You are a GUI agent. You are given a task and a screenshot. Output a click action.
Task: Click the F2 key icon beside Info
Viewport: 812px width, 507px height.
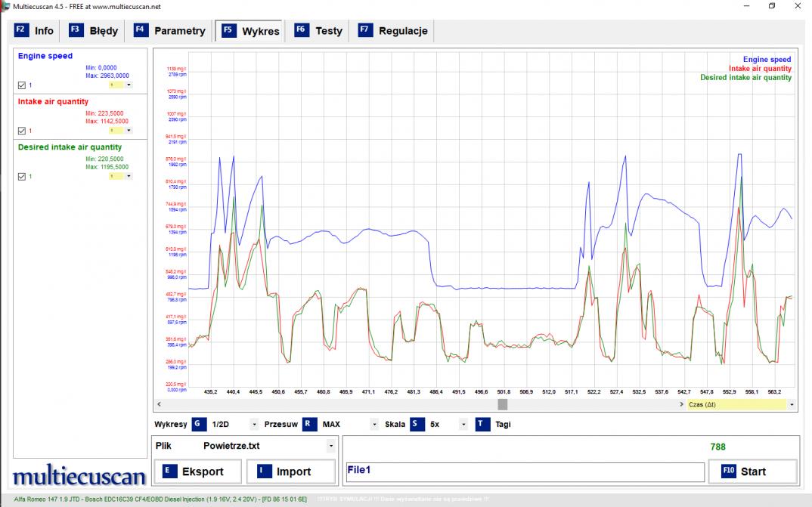coord(20,30)
